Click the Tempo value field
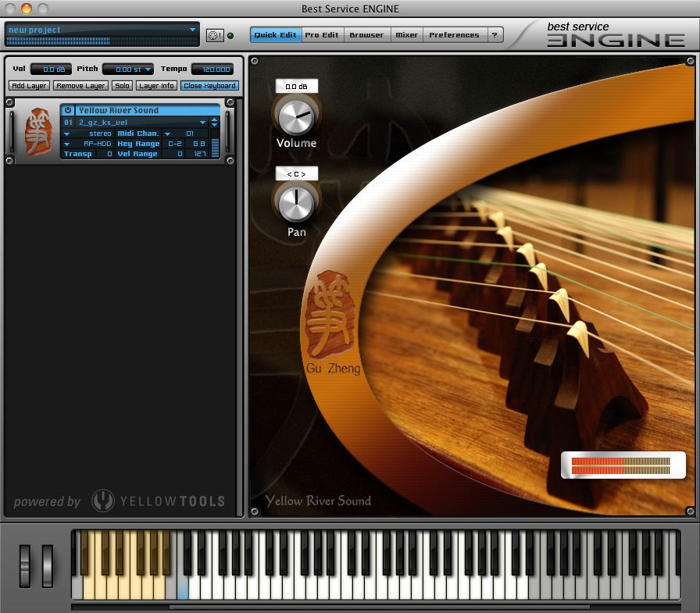The width and height of the screenshot is (700, 613). click(212, 69)
